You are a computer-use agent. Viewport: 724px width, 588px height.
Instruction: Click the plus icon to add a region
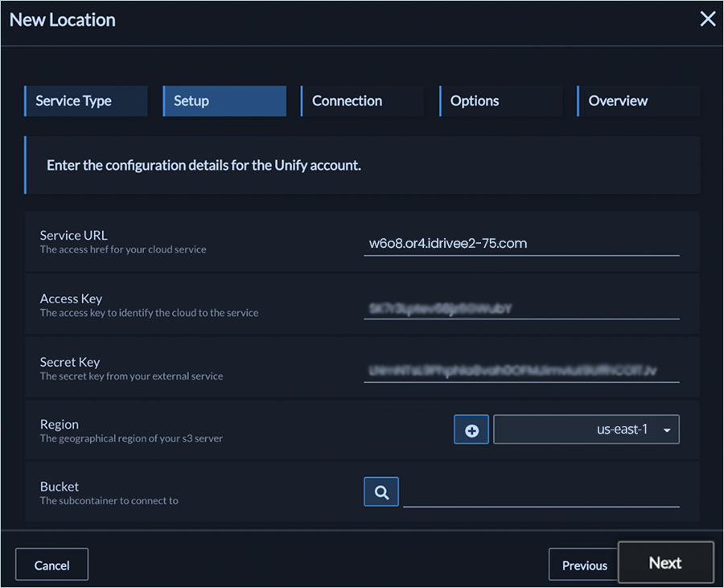click(471, 430)
